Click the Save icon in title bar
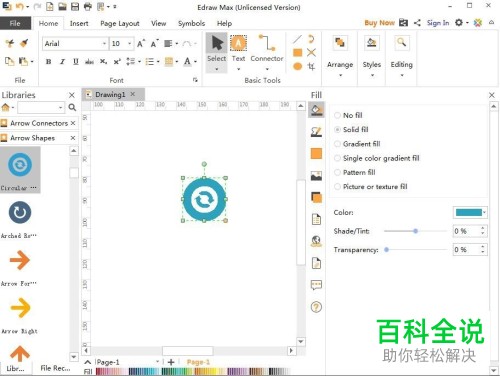 (75, 7)
